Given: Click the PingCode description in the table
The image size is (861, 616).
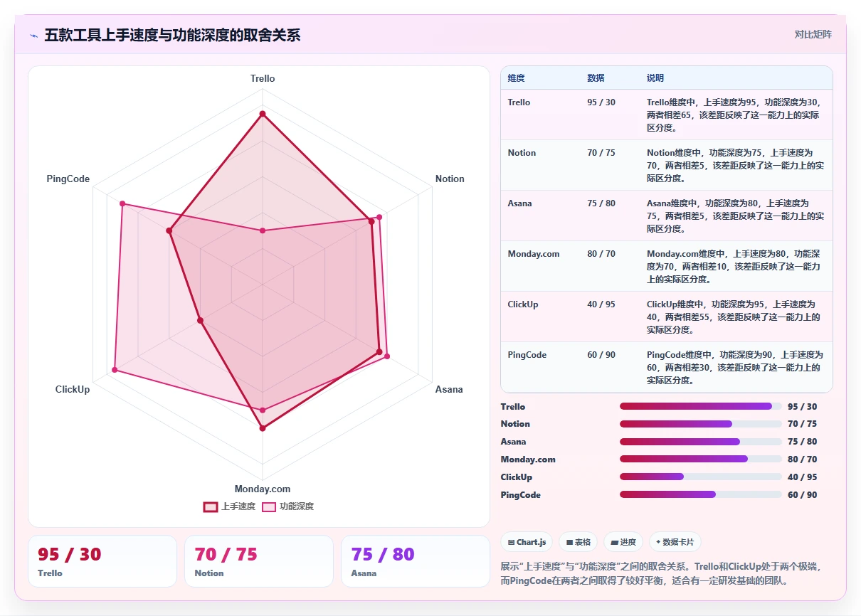Looking at the screenshot, I should [x=735, y=368].
